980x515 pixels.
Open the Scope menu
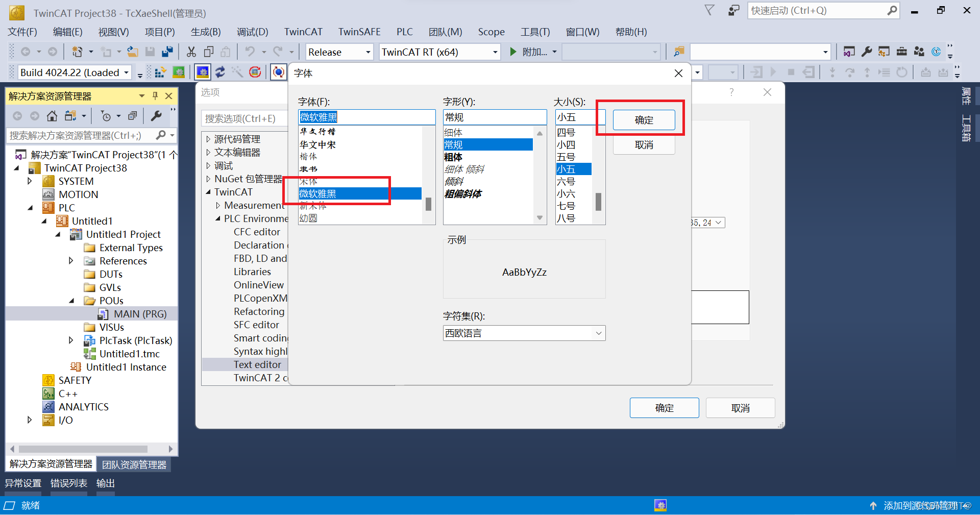pos(491,32)
